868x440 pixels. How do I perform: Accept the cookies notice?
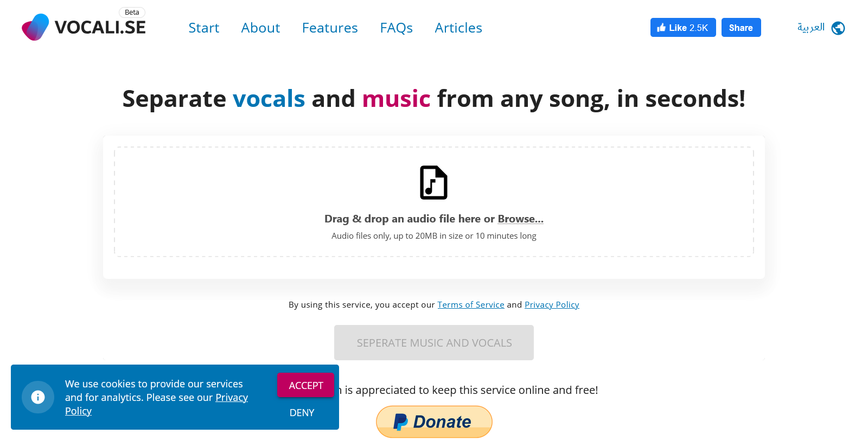[306, 385]
